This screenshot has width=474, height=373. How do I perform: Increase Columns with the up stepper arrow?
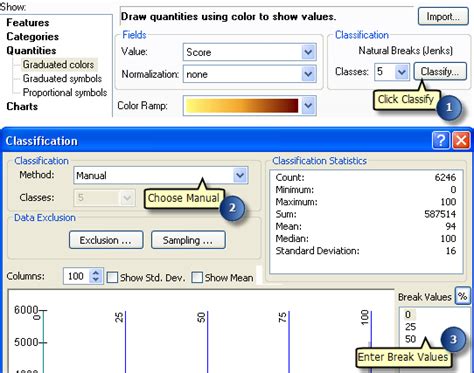[x=96, y=272]
